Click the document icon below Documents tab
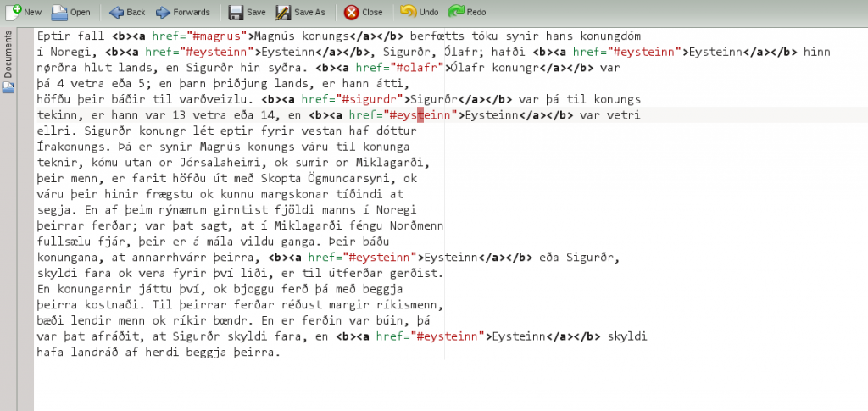The width and height of the screenshot is (868, 411). coord(8,87)
